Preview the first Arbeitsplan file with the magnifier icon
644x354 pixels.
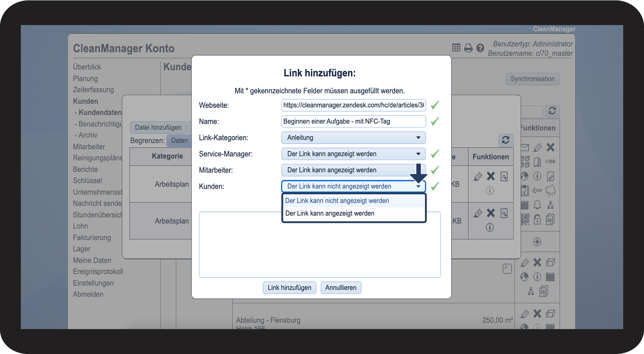click(504, 177)
